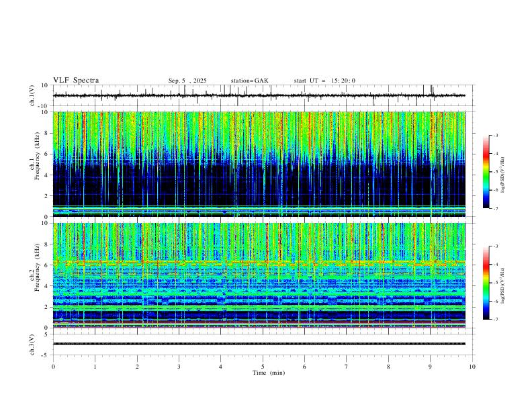Click time axis tick label "7"
This screenshot has width=532, height=411.
(347, 367)
